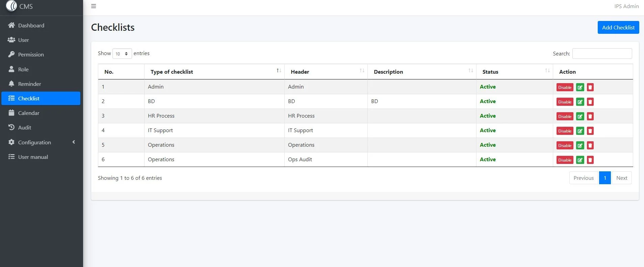Click the Action column header
Image resolution: width=644 pixels, height=267 pixels.
(593, 72)
